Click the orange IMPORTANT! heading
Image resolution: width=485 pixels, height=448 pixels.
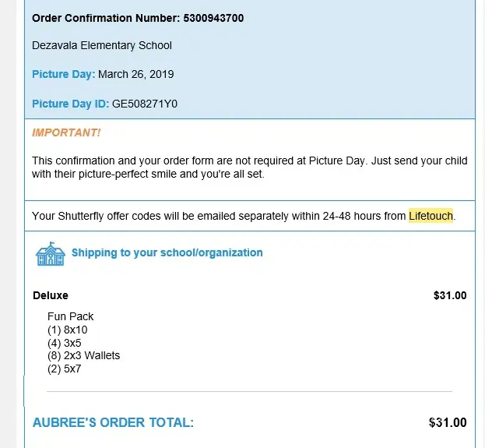tap(66, 132)
